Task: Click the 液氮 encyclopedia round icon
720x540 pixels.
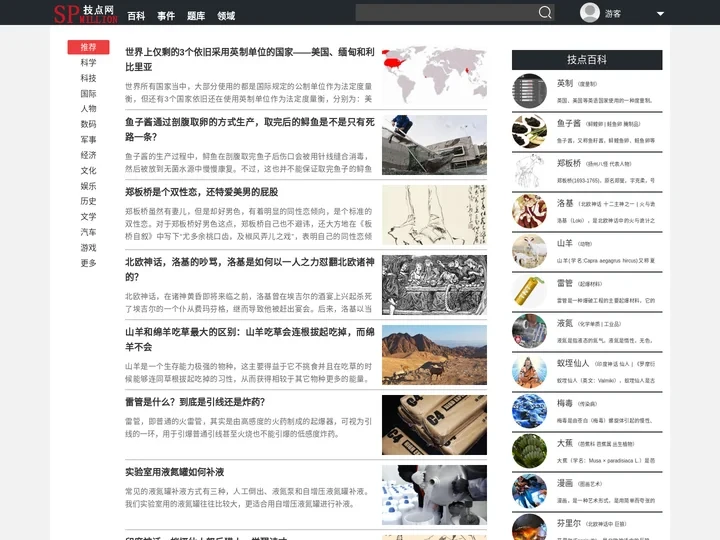Action: pos(529,331)
